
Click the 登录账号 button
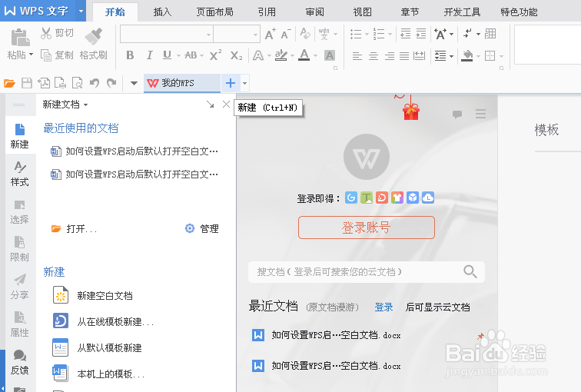[367, 228]
